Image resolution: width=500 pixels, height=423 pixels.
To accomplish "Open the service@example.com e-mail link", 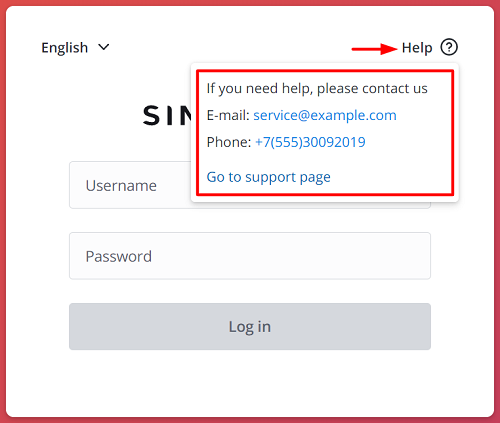I will tap(325, 115).
